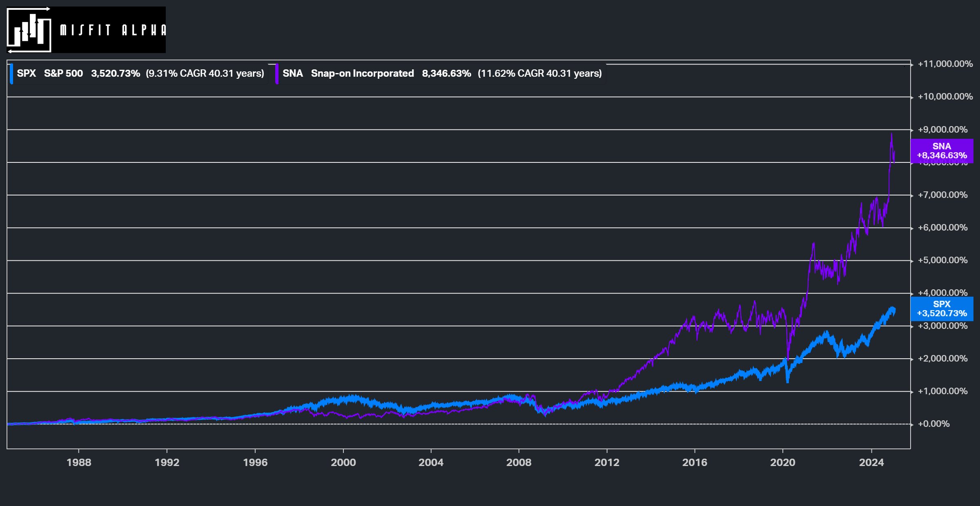Image resolution: width=980 pixels, height=506 pixels.
Task: Click the +6,000.00% axis label
Action: [x=943, y=228]
